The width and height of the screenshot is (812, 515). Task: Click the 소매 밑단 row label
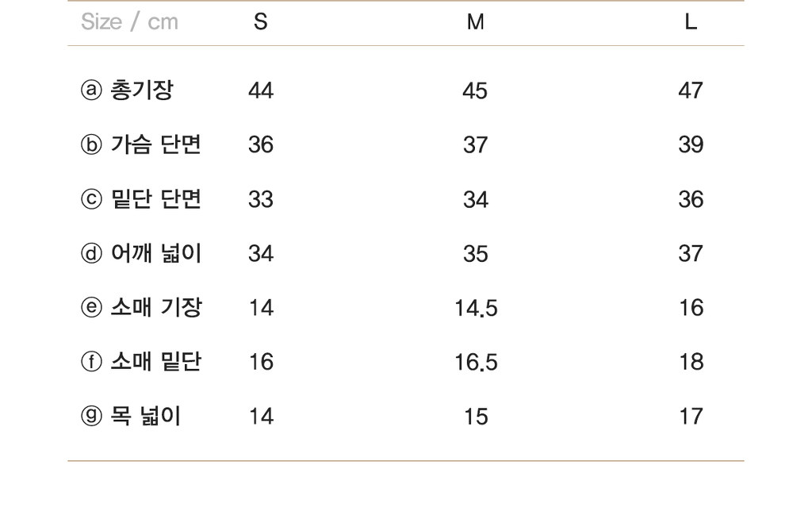156,362
